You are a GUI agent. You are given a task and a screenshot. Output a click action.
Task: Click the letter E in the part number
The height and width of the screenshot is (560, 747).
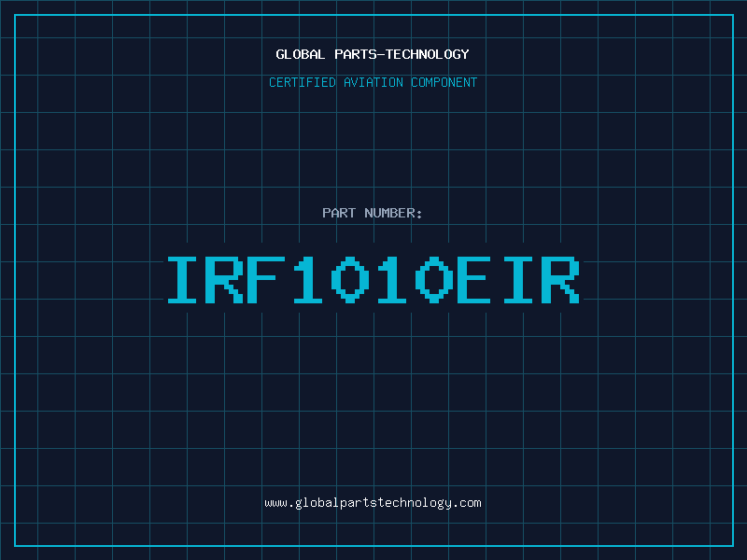(x=477, y=280)
